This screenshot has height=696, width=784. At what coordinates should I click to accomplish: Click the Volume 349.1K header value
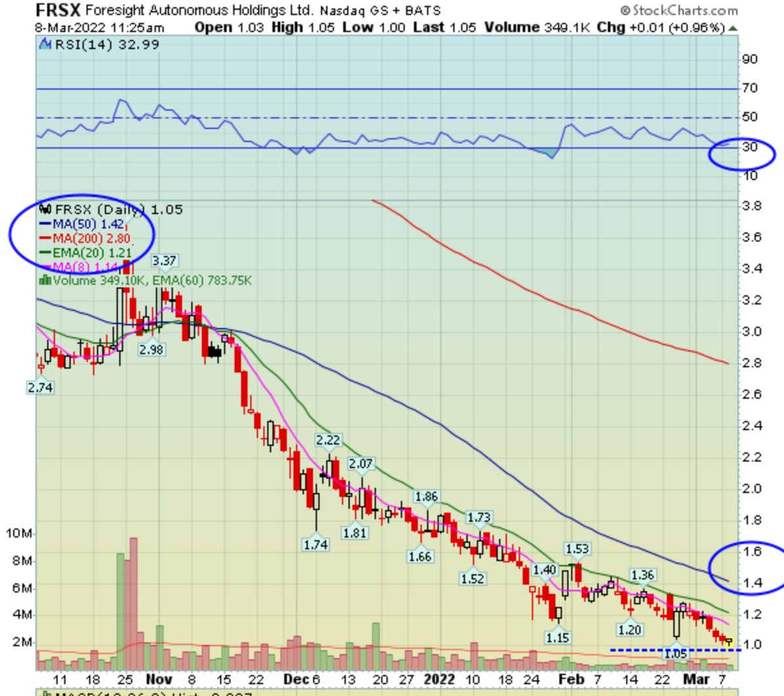[537, 27]
